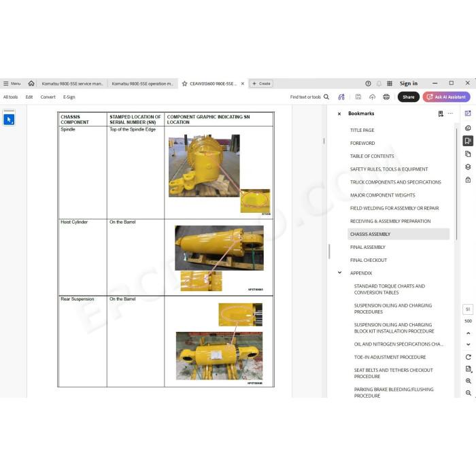Open the top right-rail panel icon
This screenshot has height=476, width=476.
click(x=468, y=114)
